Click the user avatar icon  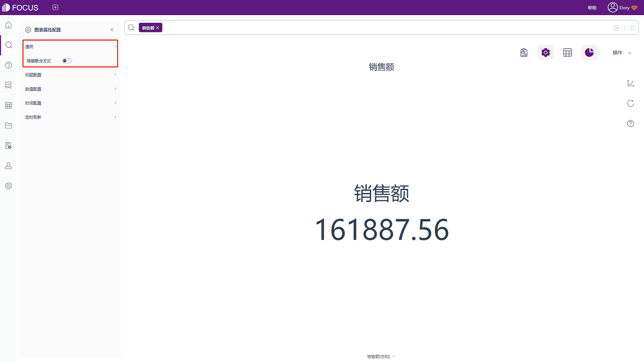click(613, 8)
